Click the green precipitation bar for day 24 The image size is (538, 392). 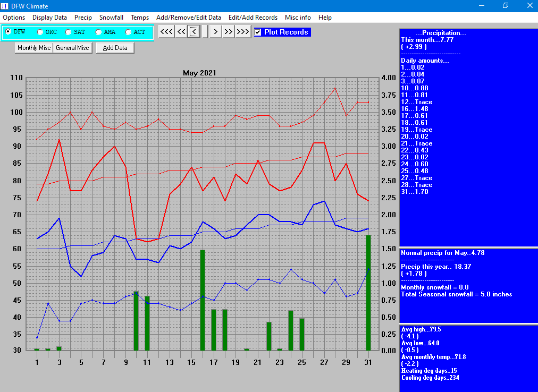click(x=291, y=330)
